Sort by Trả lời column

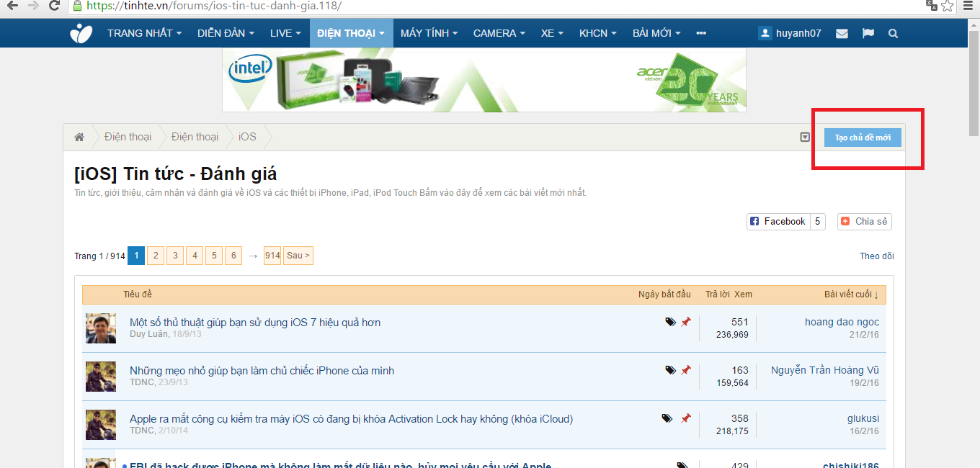718,294
